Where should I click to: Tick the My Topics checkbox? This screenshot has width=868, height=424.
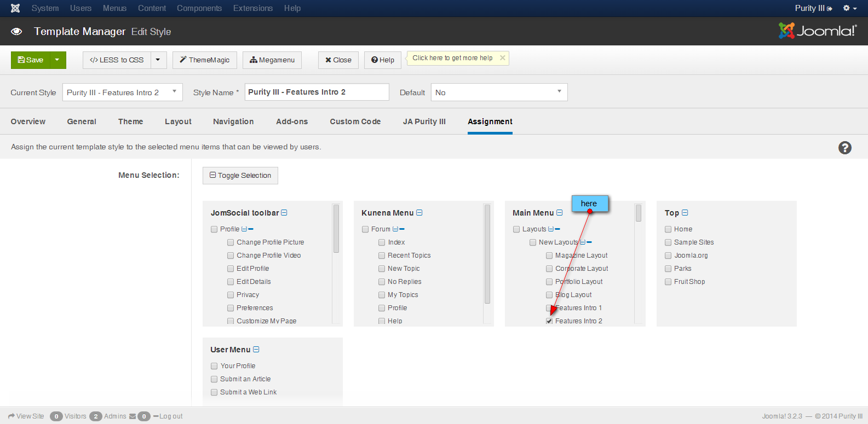pyautogui.click(x=382, y=295)
